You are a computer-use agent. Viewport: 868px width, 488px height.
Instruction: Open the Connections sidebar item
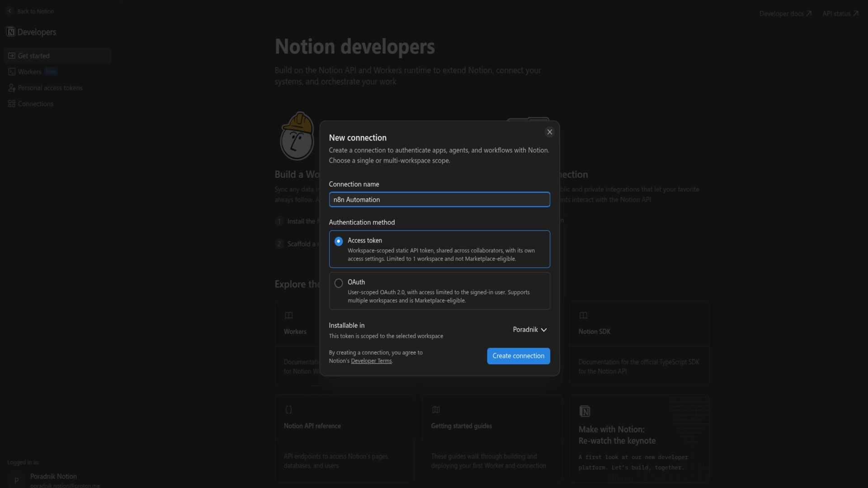pyautogui.click(x=57, y=104)
